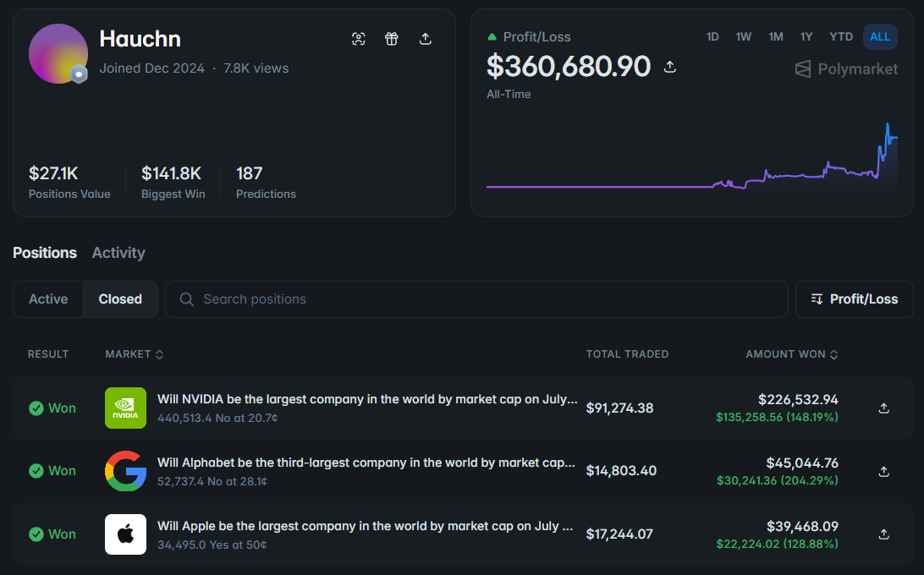
Task: Share the Profit/Loss amount $360,680.90
Action: click(670, 67)
